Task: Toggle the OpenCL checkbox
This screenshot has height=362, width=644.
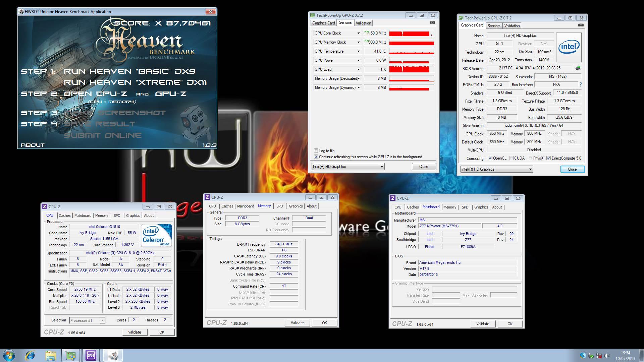Action: click(x=490, y=158)
